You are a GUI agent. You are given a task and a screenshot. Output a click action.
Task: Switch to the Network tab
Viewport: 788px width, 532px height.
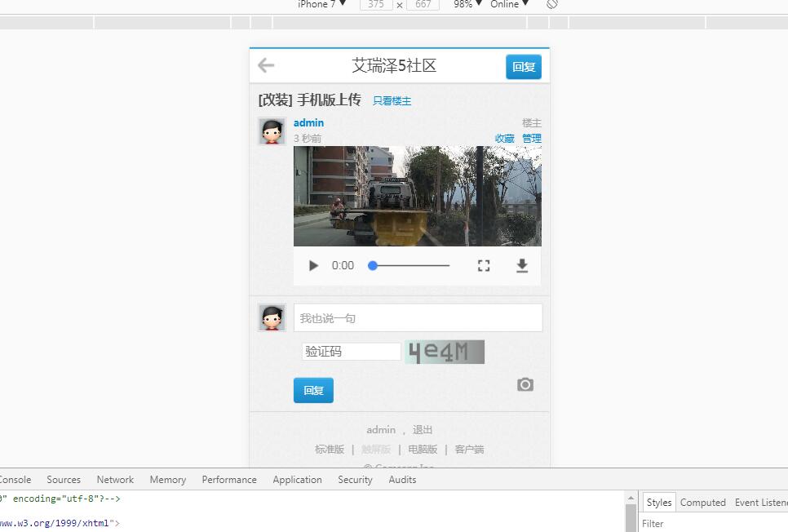115,480
